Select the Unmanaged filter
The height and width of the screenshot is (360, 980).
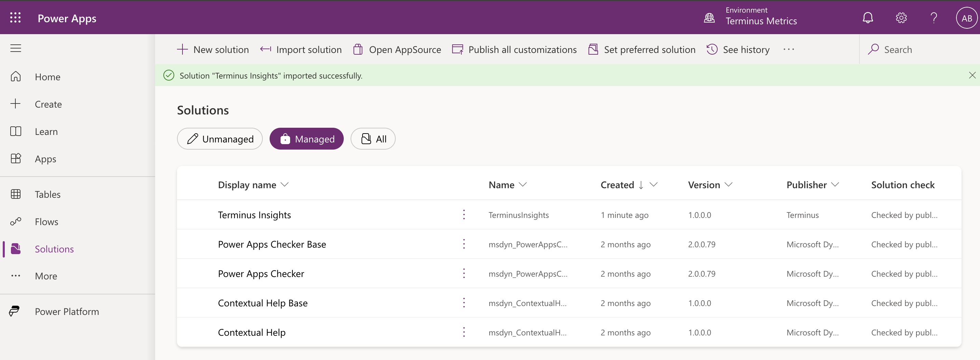click(220, 139)
